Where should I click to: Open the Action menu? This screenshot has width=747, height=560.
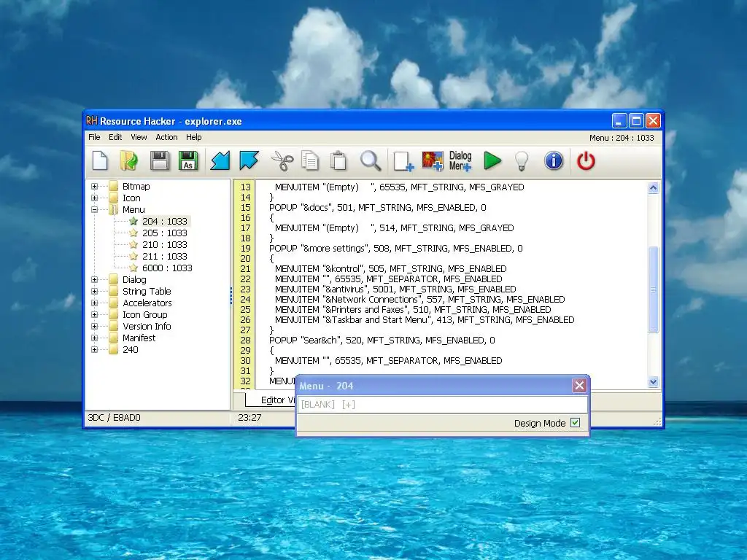[x=166, y=137]
